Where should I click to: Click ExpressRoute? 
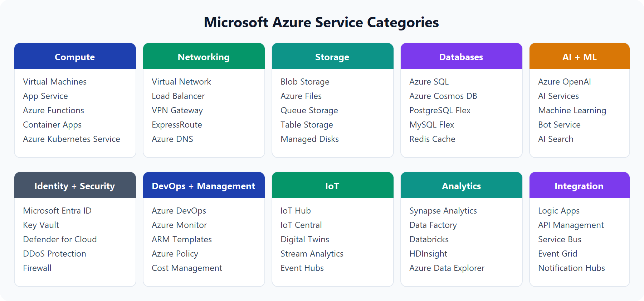point(177,125)
